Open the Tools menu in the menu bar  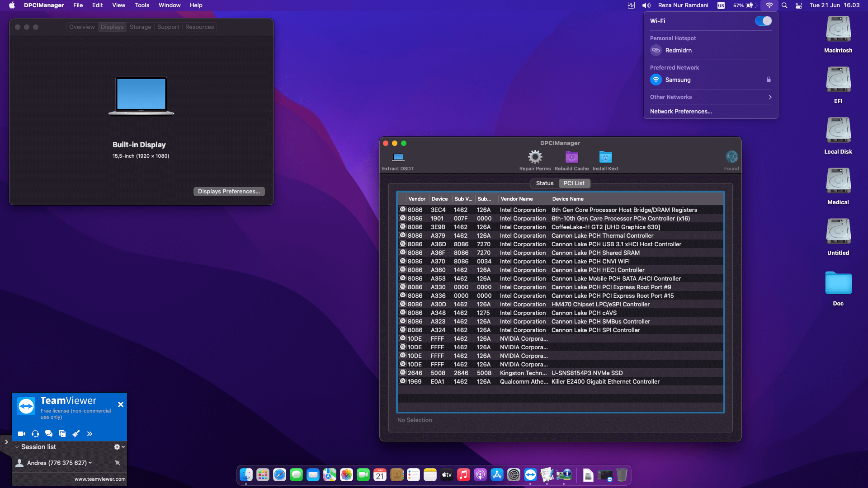tap(142, 5)
